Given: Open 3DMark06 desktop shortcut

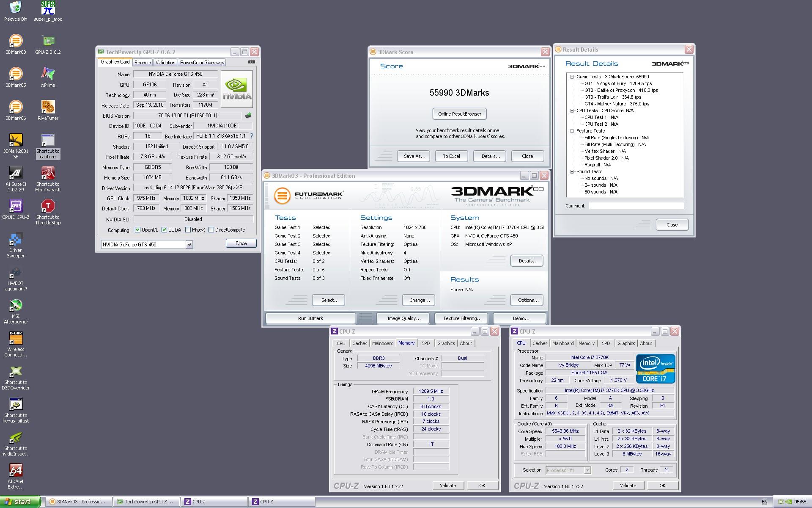Looking at the screenshot, I should coord(16,110).
